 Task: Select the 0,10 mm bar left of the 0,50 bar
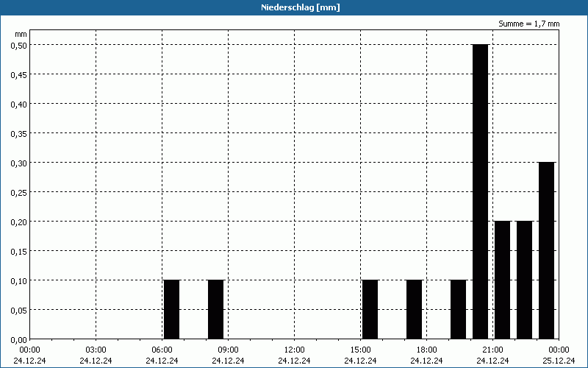coord(458,310)
